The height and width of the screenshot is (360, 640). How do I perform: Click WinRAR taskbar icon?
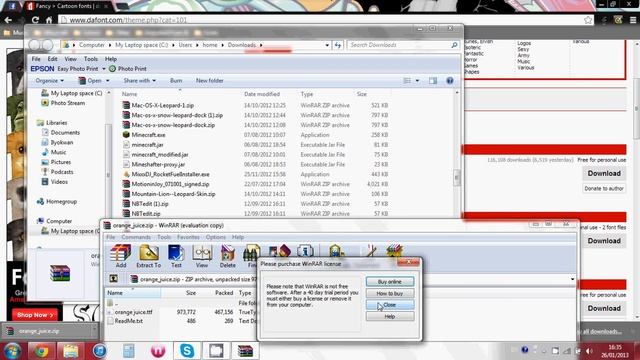coord(245,351)
